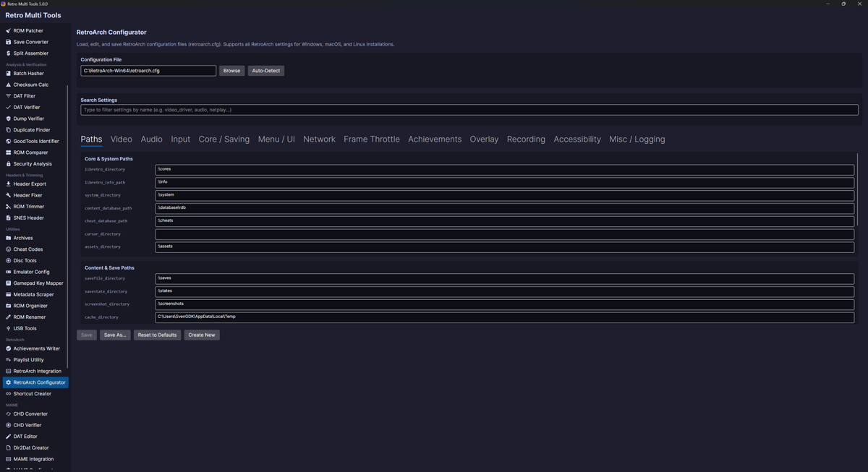Click the empty cursor_directory field

[x=505, y=234]
